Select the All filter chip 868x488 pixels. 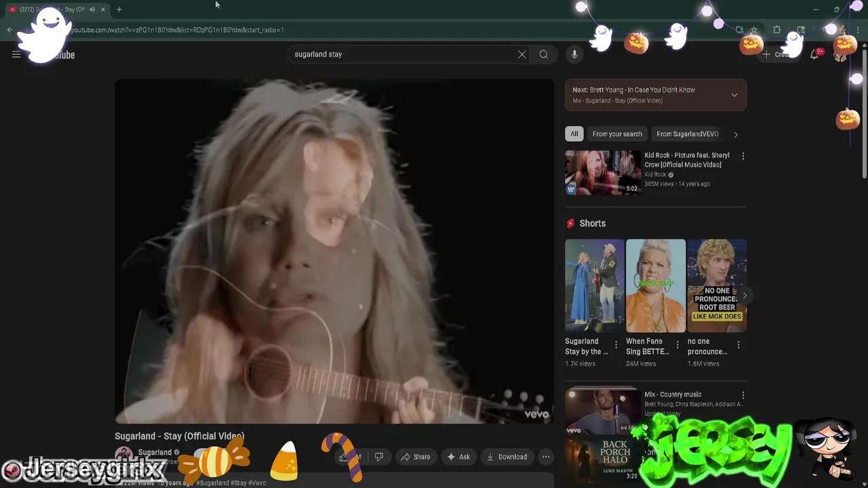574,134
